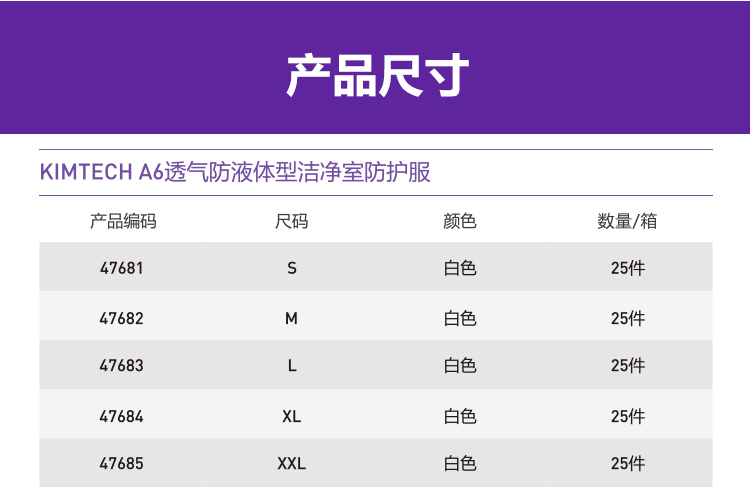Click the 产品编码 column header
Screen dimensions: 750x499
tap(122, 221)
